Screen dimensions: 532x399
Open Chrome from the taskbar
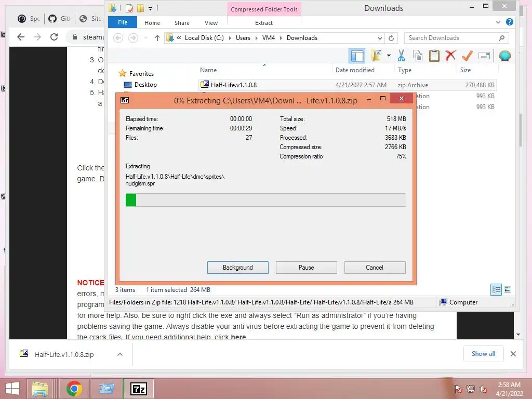[74, 389]
